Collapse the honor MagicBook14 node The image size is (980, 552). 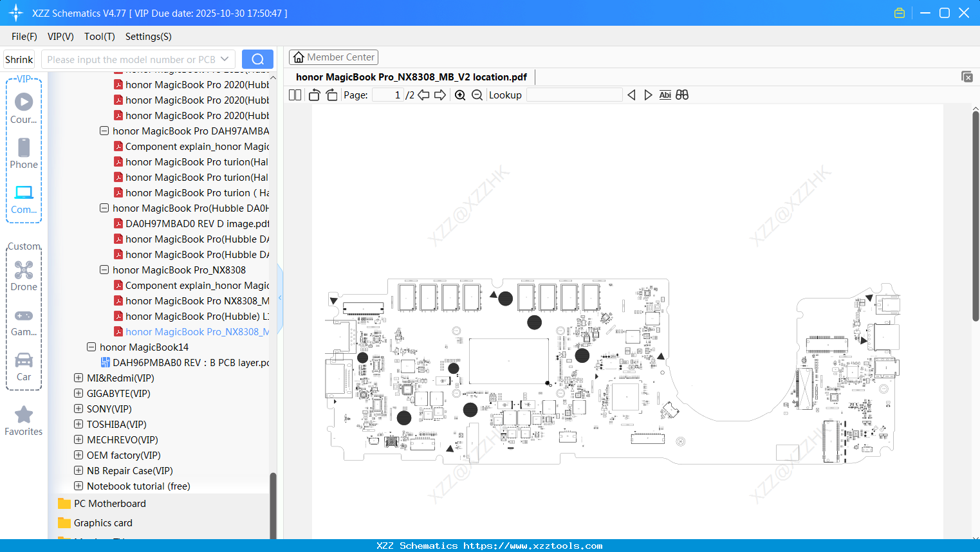point(91,347)
